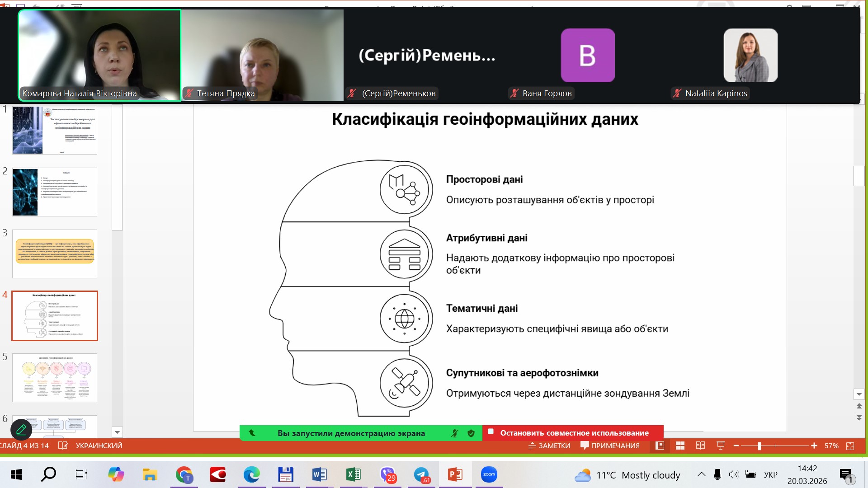Select Normal view icon in status bar

point(660,446)
